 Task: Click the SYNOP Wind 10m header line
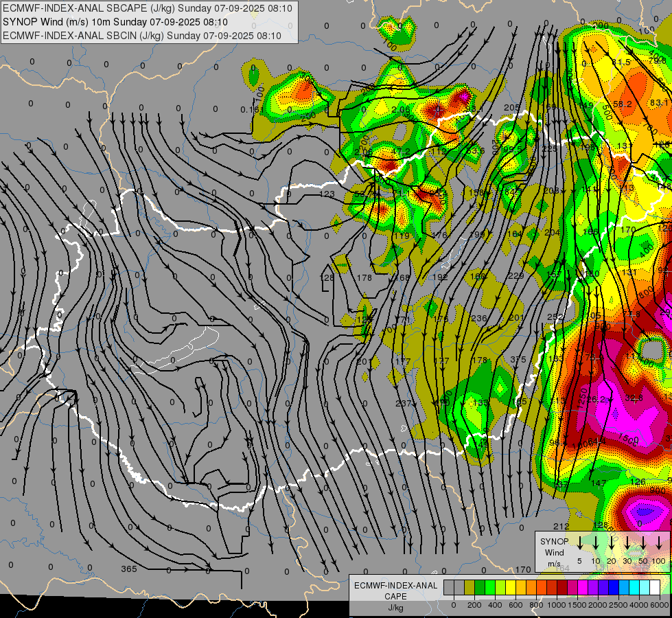click(x=115, y=22)
